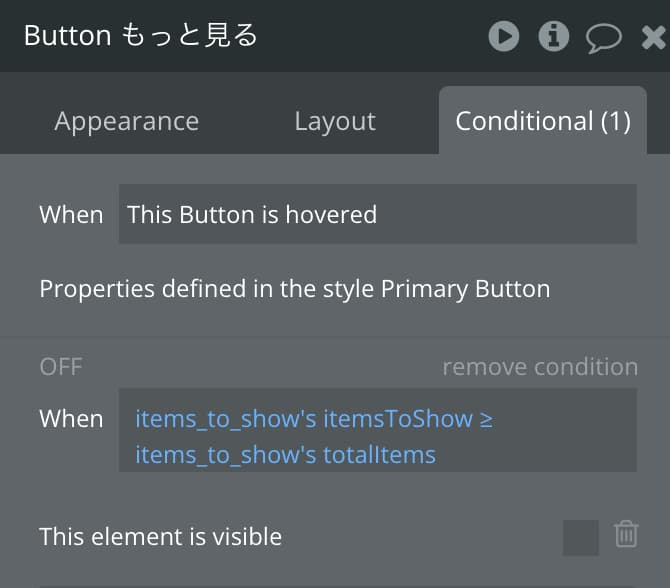
Task: Select the Conditional (1) tab
Action: (543, 121)
